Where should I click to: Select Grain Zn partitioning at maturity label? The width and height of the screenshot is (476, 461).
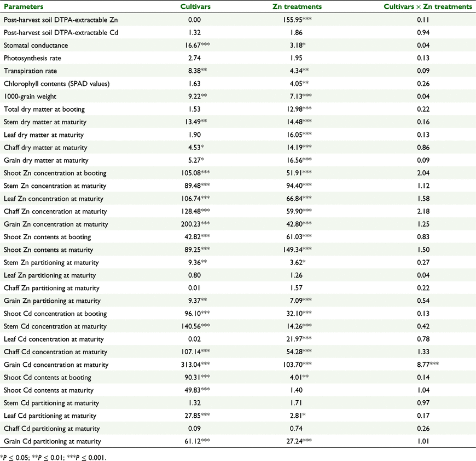point(52,301)
